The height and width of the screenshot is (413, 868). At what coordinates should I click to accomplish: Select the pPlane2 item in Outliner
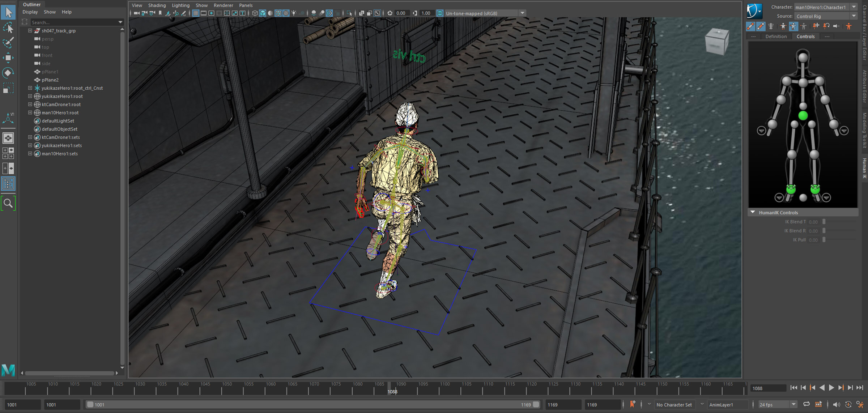coord(50,80)
